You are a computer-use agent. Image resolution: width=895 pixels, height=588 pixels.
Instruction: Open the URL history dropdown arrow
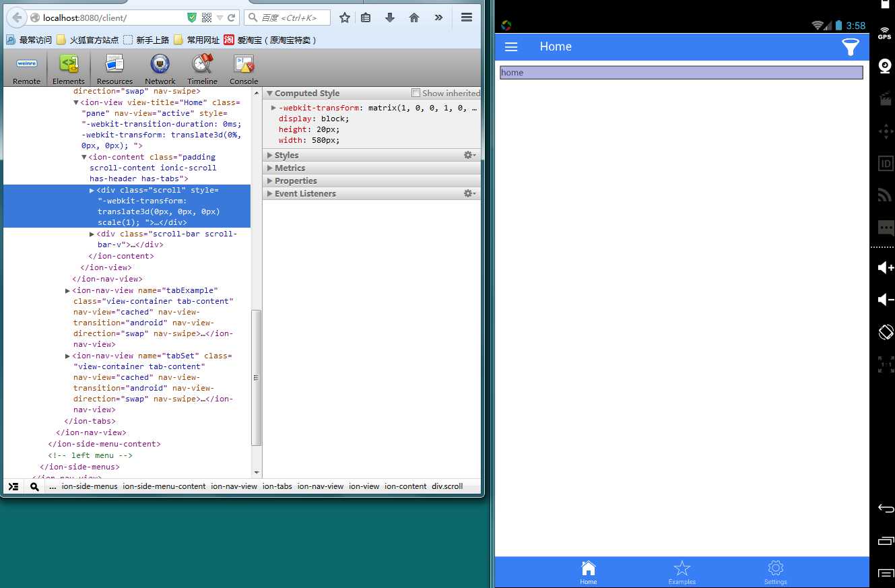point(221,18)
